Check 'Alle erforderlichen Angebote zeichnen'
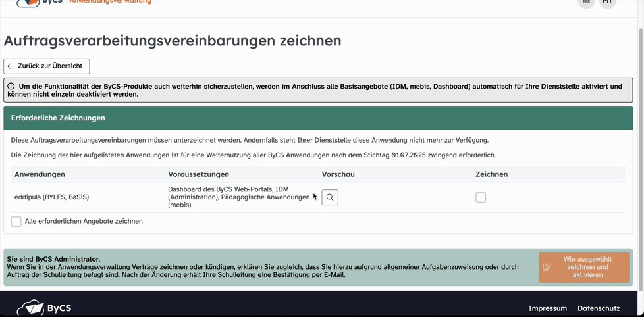Image resolution: width=644 pixels, height=317 pixels. (16, 222)
